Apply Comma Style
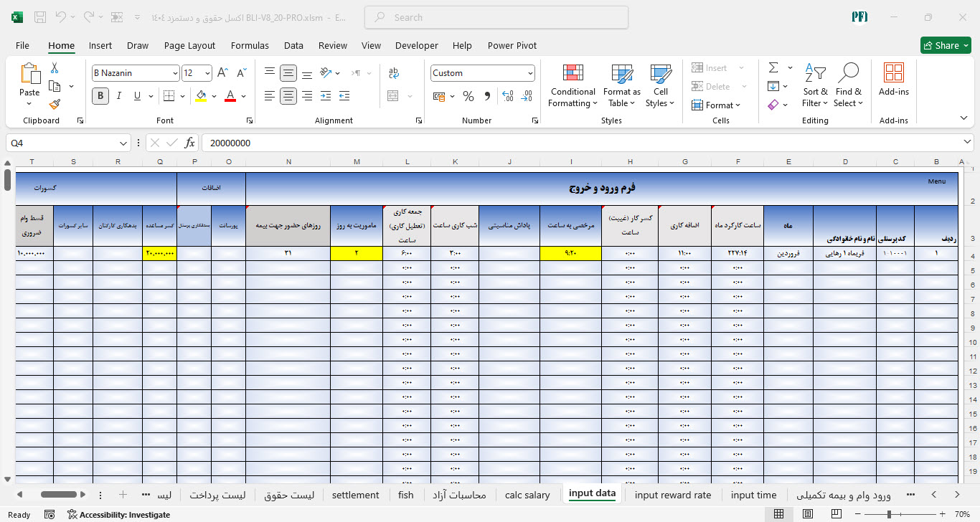Viewport: 980px width, 522px height. point(487,96)
